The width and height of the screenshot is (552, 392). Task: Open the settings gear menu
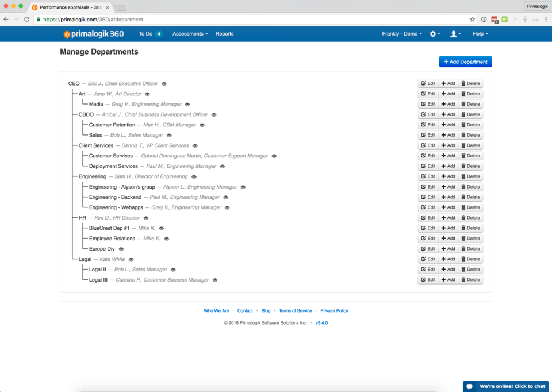click(x=435, y=34)
